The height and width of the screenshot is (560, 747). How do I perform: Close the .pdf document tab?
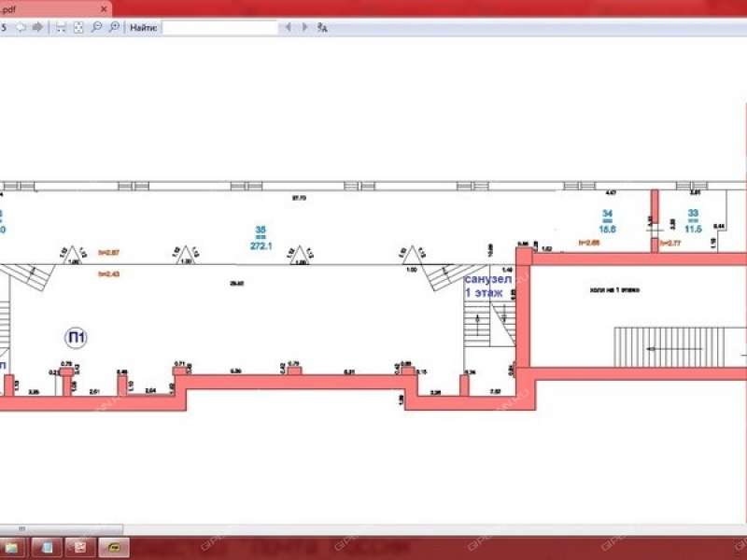102,8
